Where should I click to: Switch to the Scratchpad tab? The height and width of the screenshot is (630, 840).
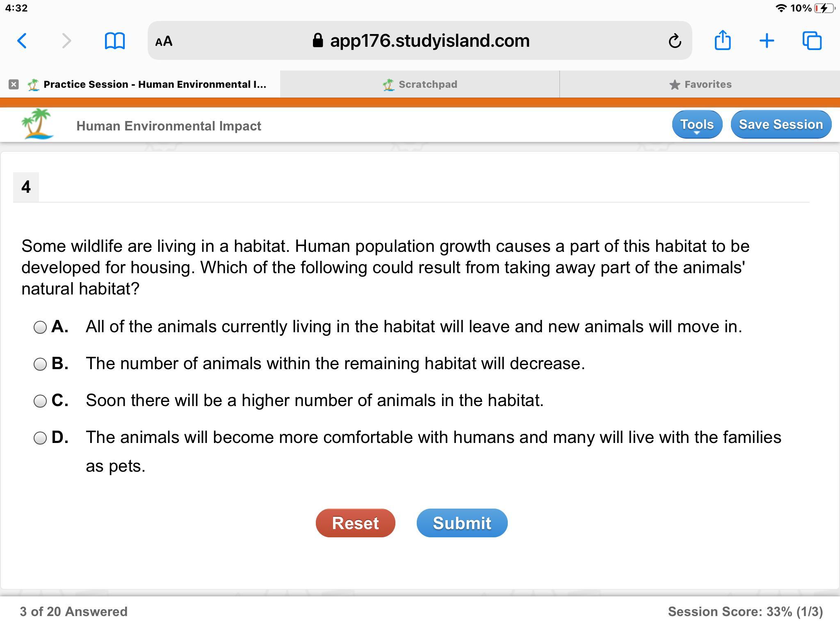coord(420,84)
